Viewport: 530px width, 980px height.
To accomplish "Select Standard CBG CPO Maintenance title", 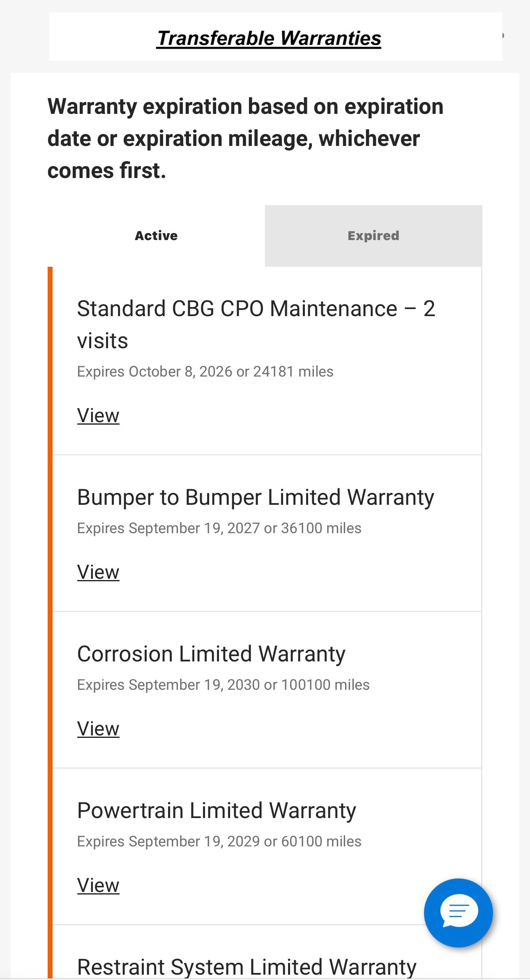I will pyautogui.click(x=256, y=324).
